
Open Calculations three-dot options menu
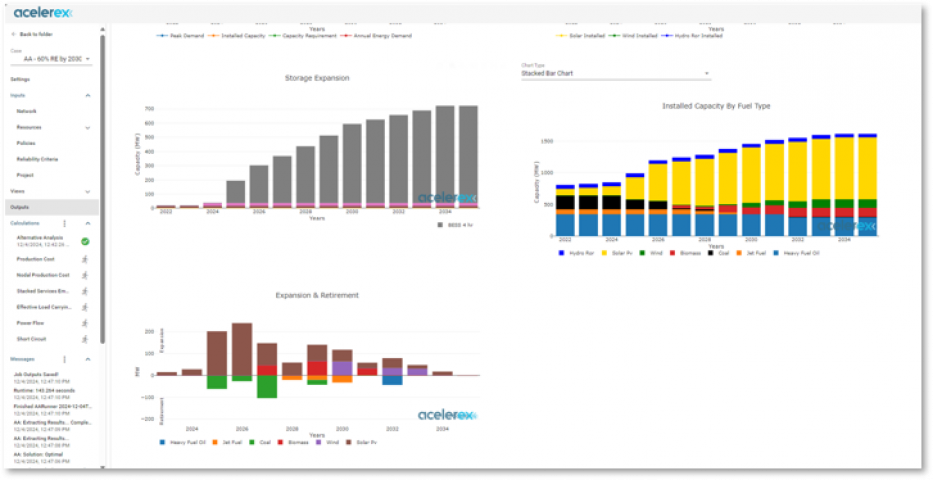(x=64, y=223)
